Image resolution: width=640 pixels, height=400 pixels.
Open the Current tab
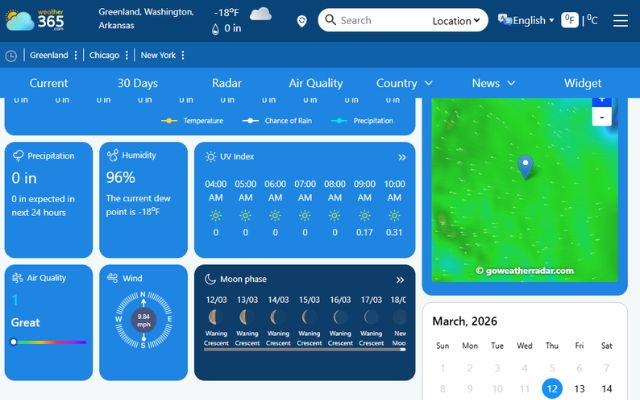49,83
